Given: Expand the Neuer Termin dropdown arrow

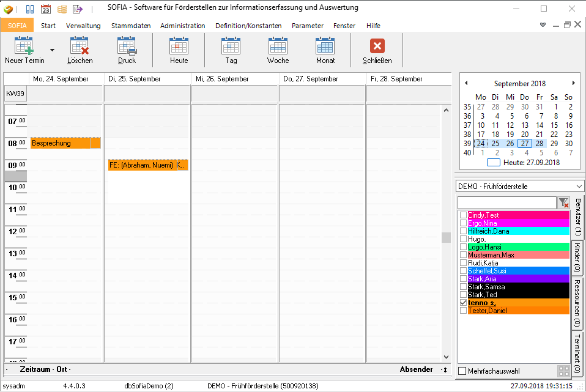Looking at the screenshot, I should 52,50.
